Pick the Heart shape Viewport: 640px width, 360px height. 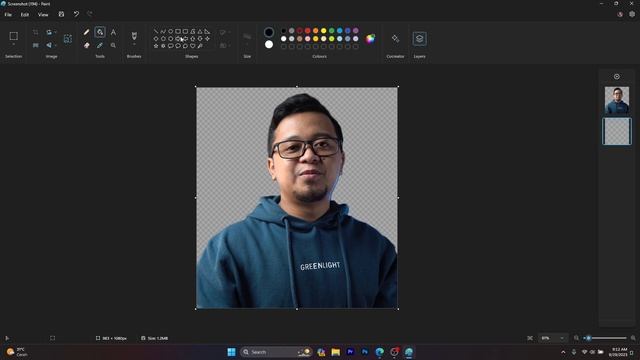(193, 46)
